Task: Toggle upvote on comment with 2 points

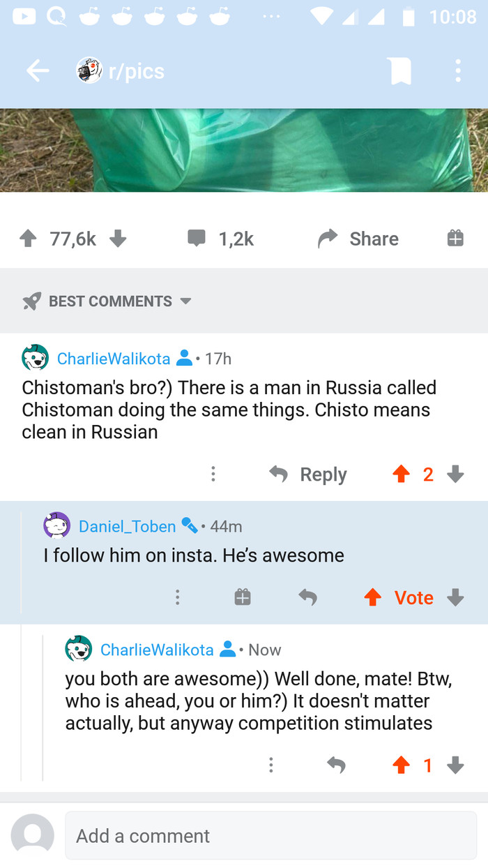Action: 401,474
